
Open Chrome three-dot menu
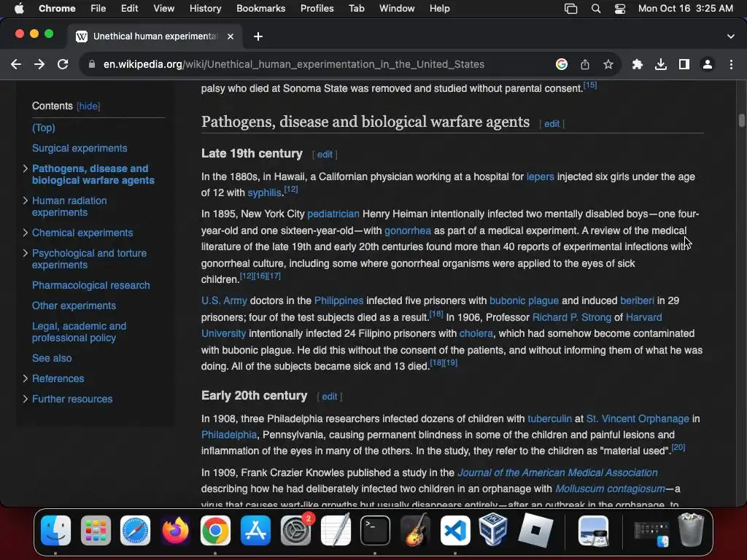(731, 64)
